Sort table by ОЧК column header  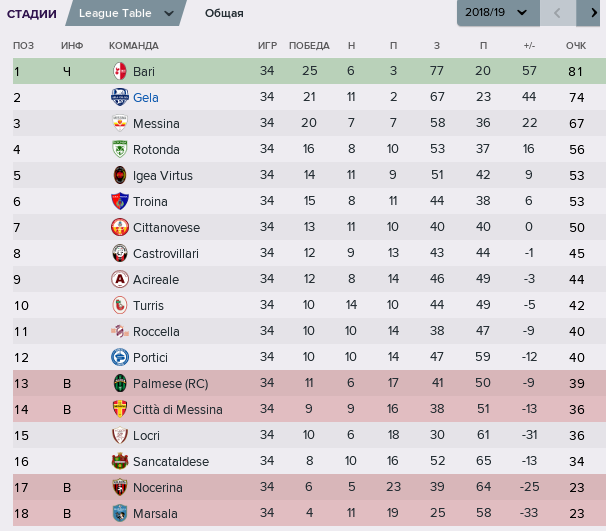pyautogui.click(x=576, y=46)
